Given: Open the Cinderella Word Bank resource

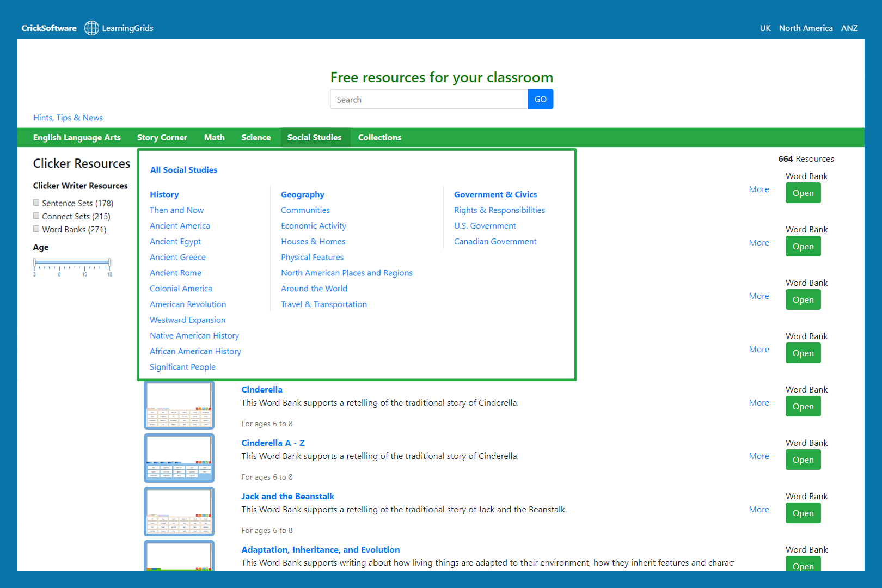Looking at the screenshot, I should coord(803,407).
